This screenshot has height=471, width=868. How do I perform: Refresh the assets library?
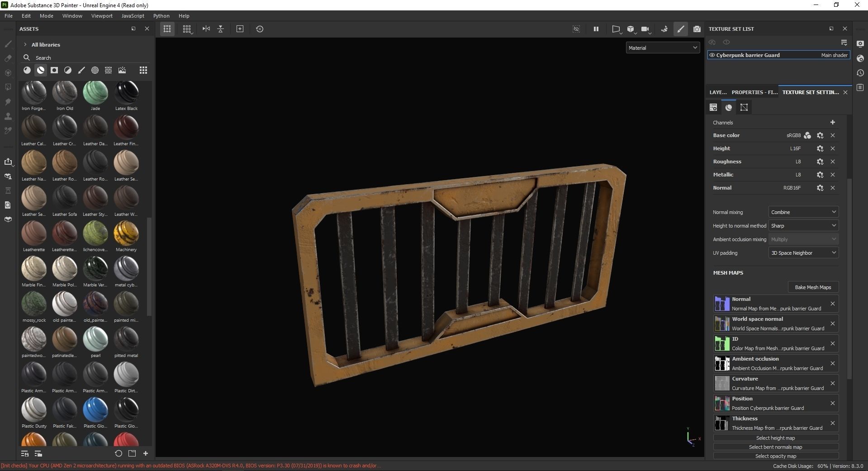click(x=119, y=453)
